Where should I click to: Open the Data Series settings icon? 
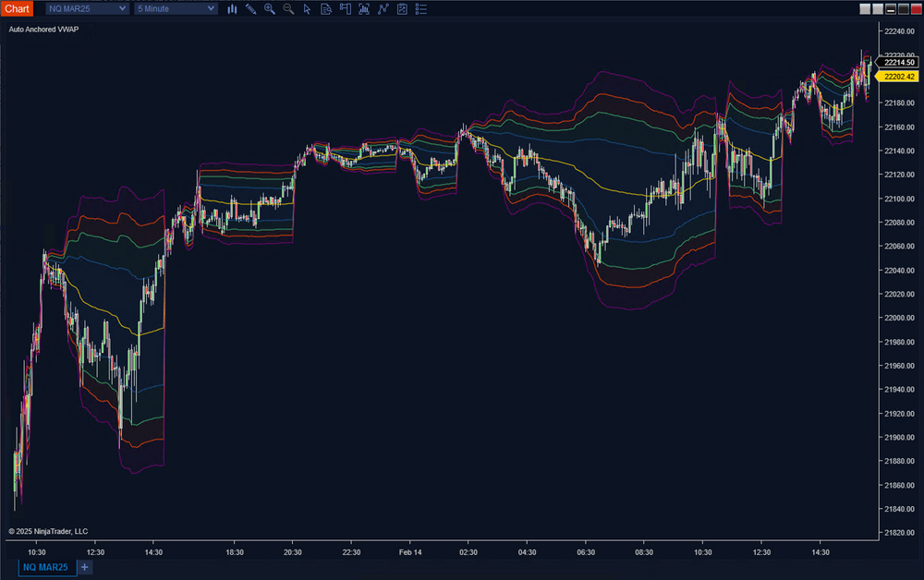click(x=325, y=8)
